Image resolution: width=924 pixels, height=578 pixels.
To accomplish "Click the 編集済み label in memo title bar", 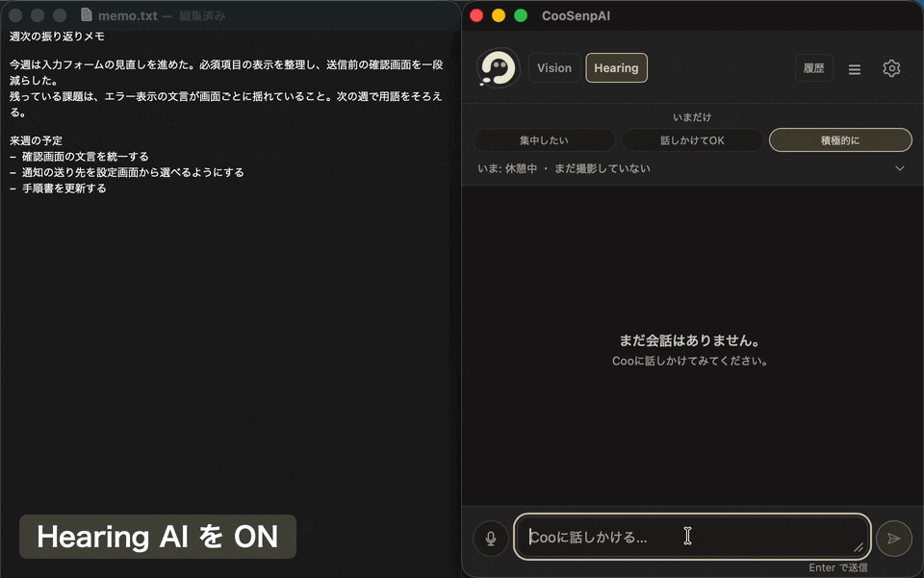I will point(202,16).
